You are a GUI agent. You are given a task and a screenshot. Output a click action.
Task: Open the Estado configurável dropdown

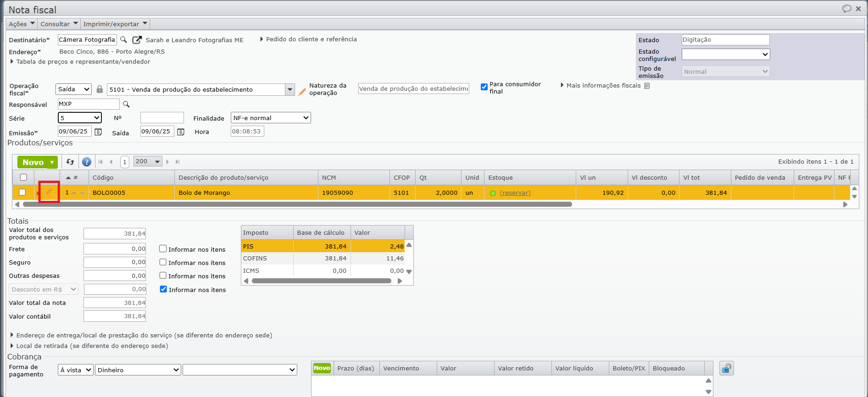coord(726,54)
